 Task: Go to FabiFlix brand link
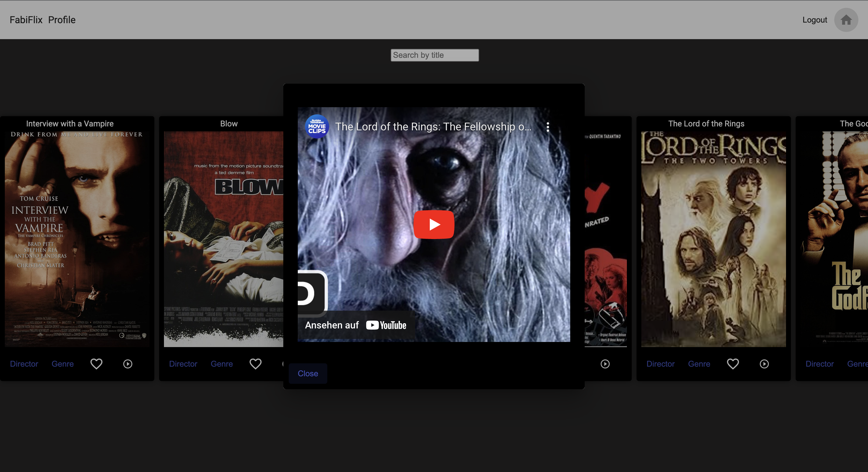26,20
